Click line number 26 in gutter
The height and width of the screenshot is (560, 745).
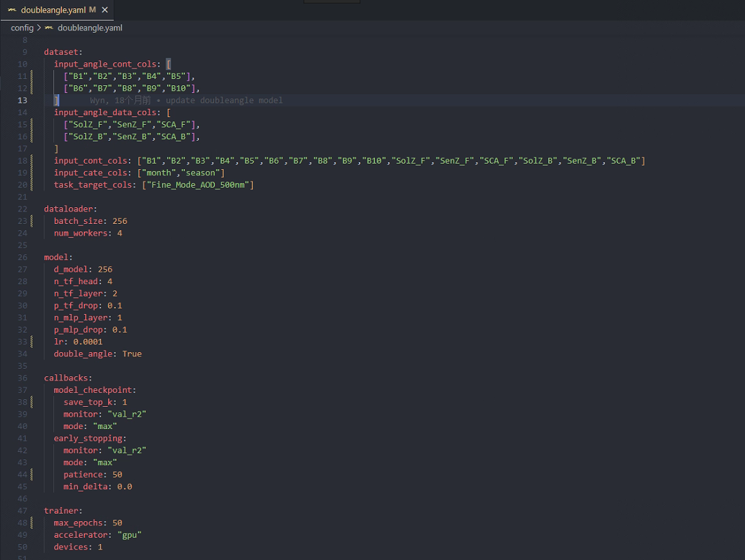point(22,257)
